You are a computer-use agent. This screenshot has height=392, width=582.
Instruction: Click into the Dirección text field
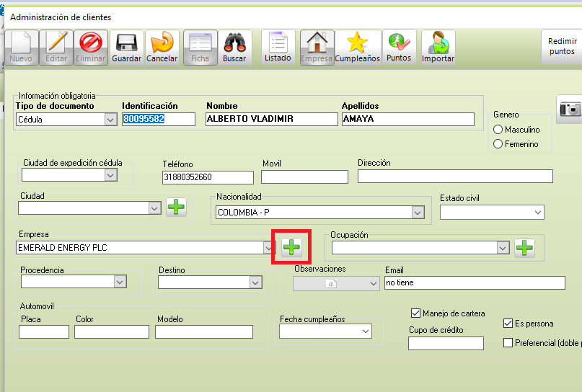point(454,177)
